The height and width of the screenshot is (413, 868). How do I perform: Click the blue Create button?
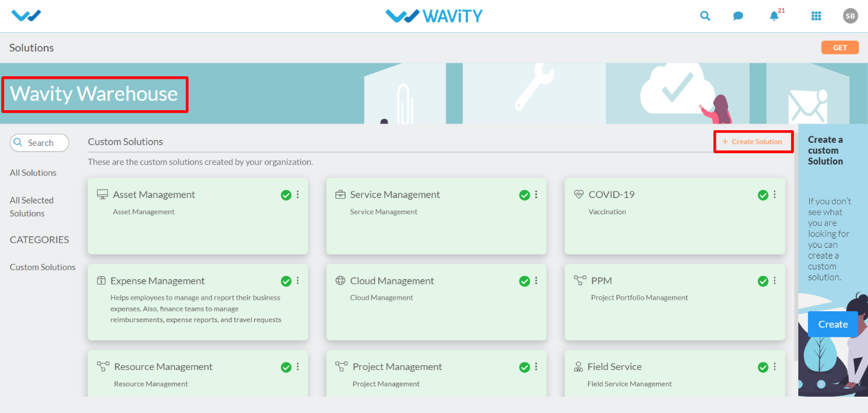[x=833, y=324]
